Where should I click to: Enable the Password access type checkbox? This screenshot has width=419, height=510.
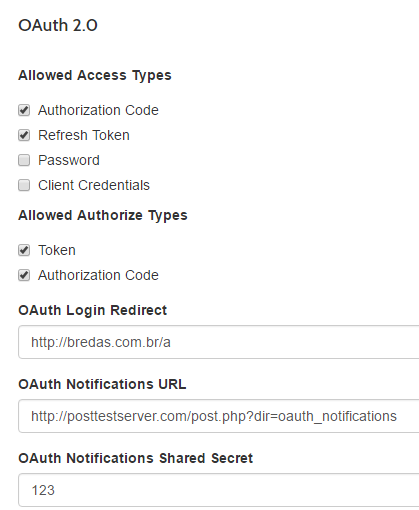(24, 160)
